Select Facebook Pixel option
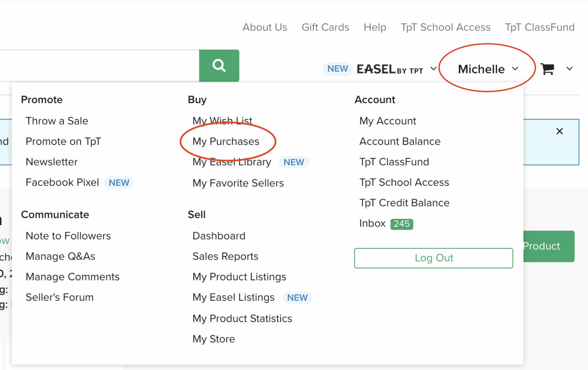The image size is (588, 370). pos(62,182)
